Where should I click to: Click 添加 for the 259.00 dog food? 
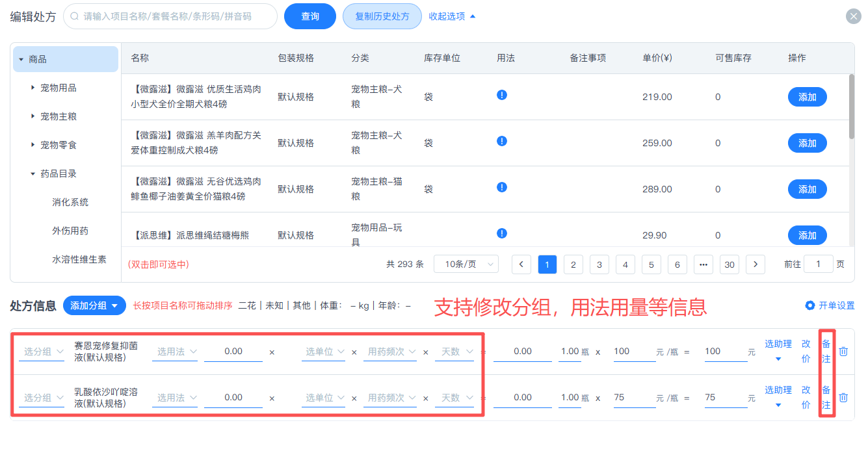point(807,143)
